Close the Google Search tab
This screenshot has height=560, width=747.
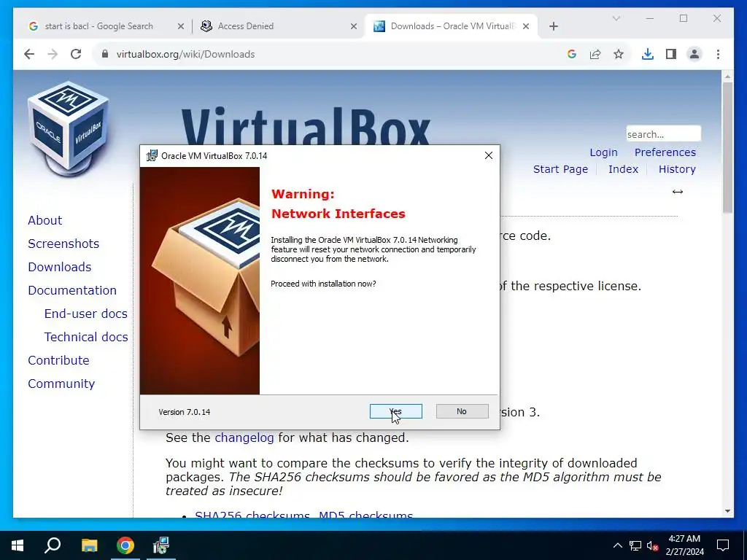(181, 26)
